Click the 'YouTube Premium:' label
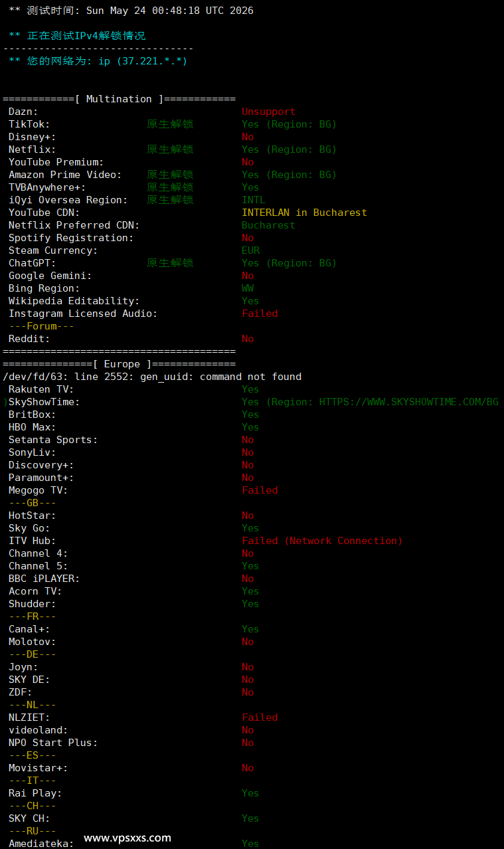This screenshot has width=504, height=849. click(x=56, y=162)
